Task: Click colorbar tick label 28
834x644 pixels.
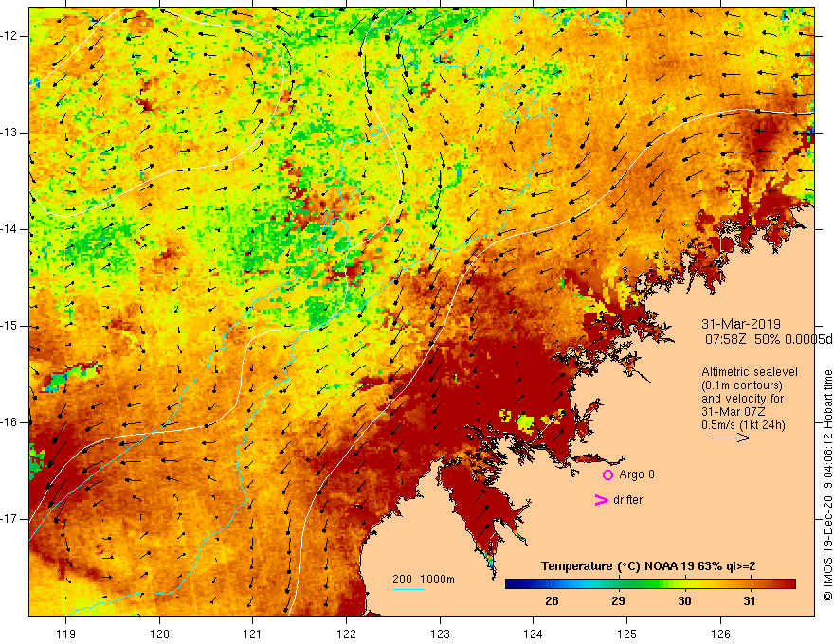Action: [552, 601]
